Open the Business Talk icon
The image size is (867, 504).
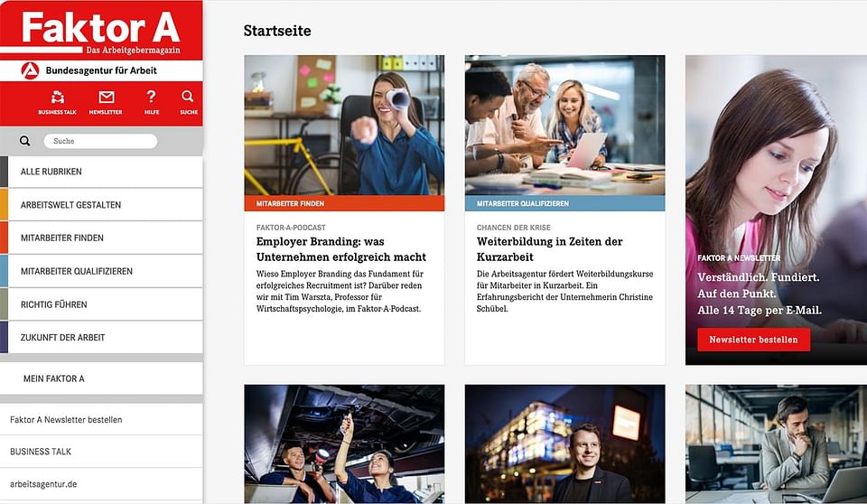57,103
